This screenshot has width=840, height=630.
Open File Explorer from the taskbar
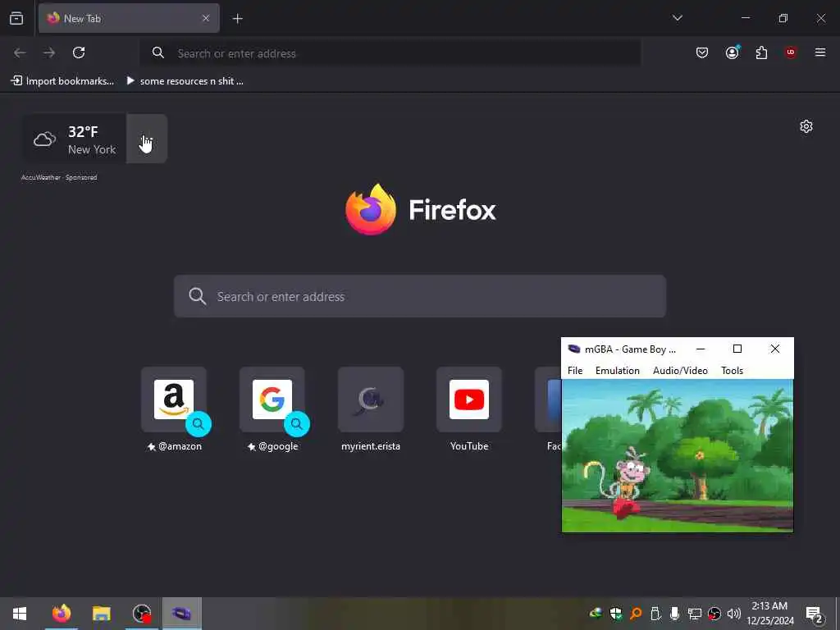pyautogui.click(x=101, y=614)
